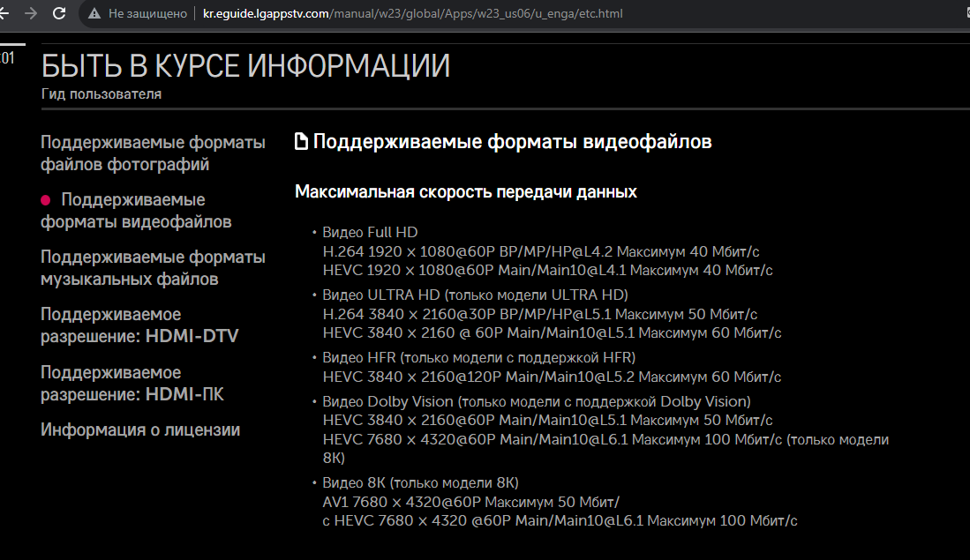The image size is (970, 560).
Task: Click the browser forward arrow
Action: tap(31, 13)
